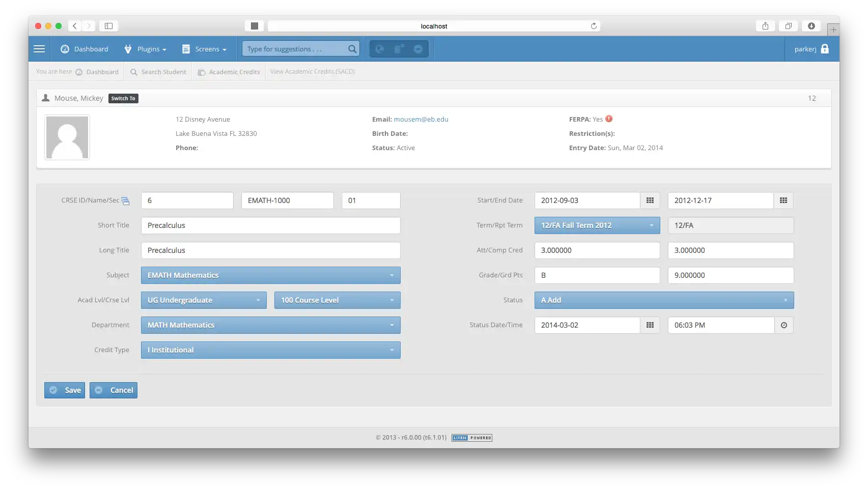The height and width of the screenshot is (489, 868).
Task: Click the Grade field containing B
Action: 597,275
